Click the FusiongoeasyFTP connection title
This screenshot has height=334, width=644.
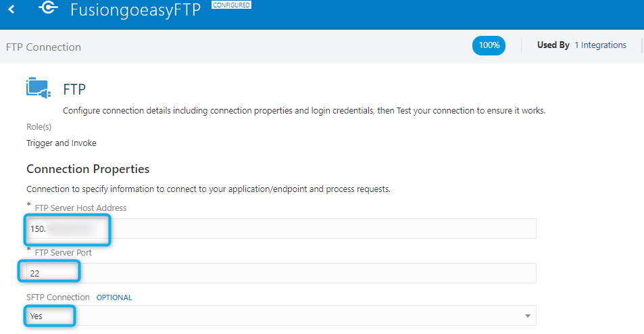point(136,10)
